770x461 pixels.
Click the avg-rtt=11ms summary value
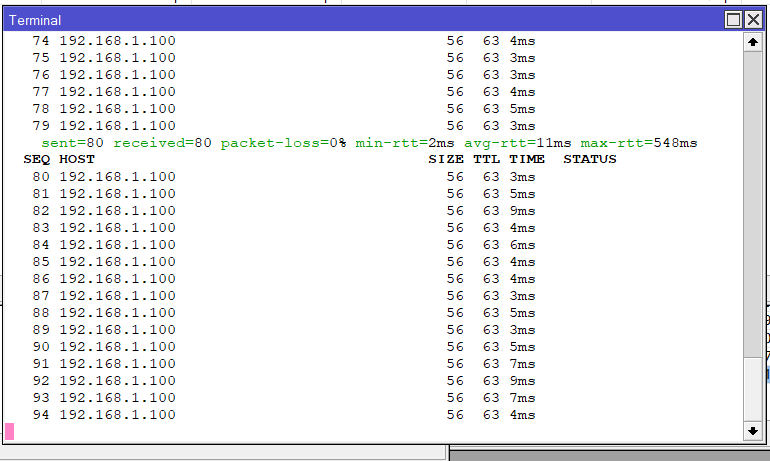[x=518, y=143]
